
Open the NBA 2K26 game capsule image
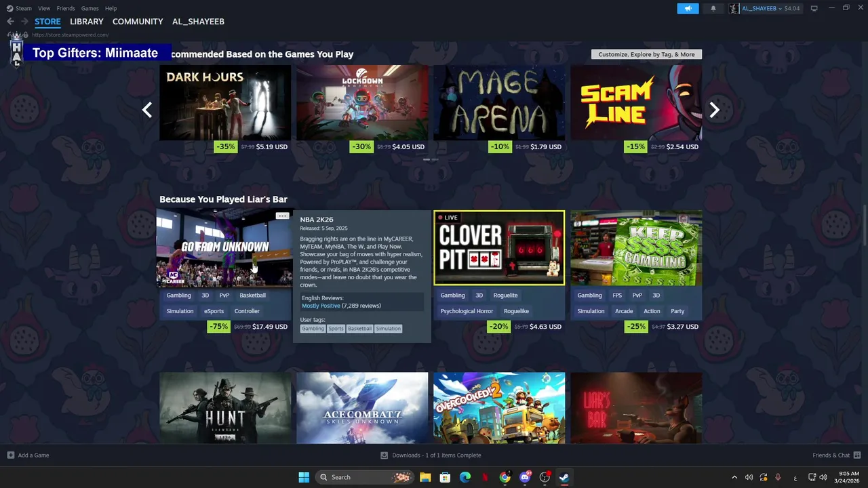point(225,248)
